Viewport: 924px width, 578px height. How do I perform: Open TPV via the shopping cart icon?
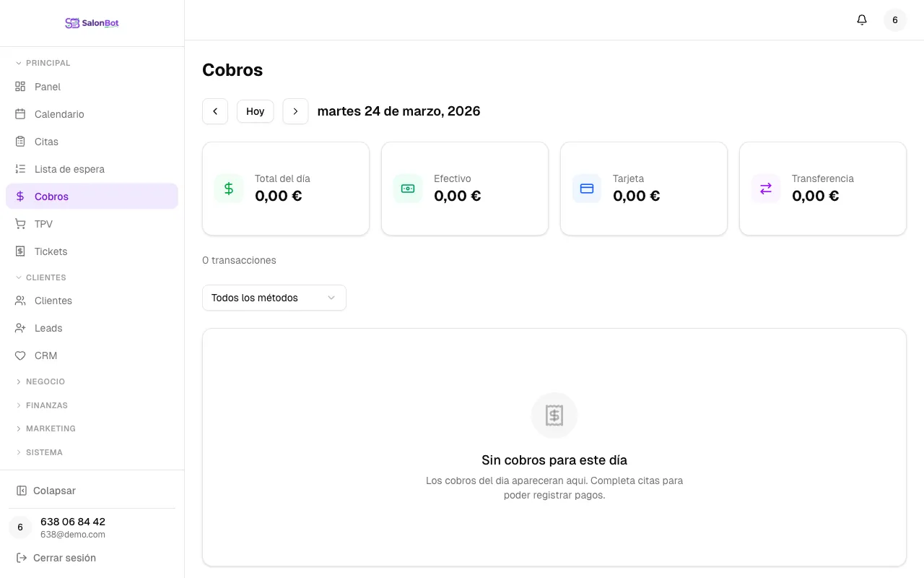pyautogui.click(x=20, y=224)
